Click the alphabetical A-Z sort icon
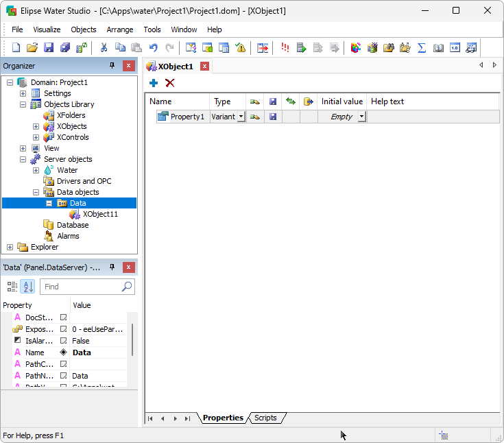Viewport: 504px width, 443px height. [x=27, y=287]
